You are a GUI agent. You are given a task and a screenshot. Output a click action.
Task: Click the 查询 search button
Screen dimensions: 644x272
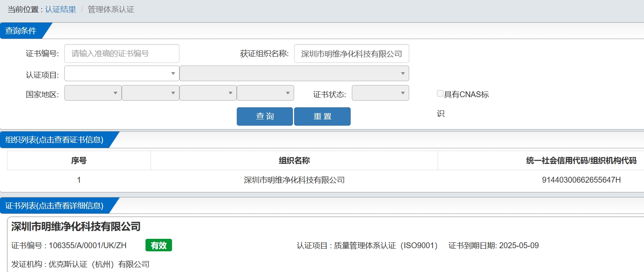pyautogui.click(x=265, y=116)
